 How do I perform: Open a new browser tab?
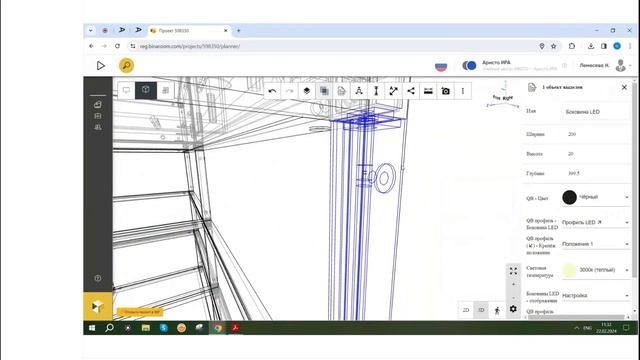point(238,30)
